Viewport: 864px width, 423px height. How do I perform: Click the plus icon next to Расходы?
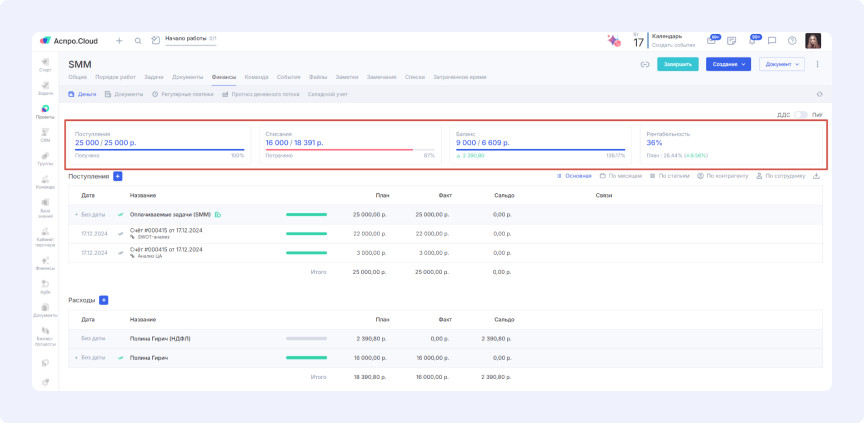104,300
